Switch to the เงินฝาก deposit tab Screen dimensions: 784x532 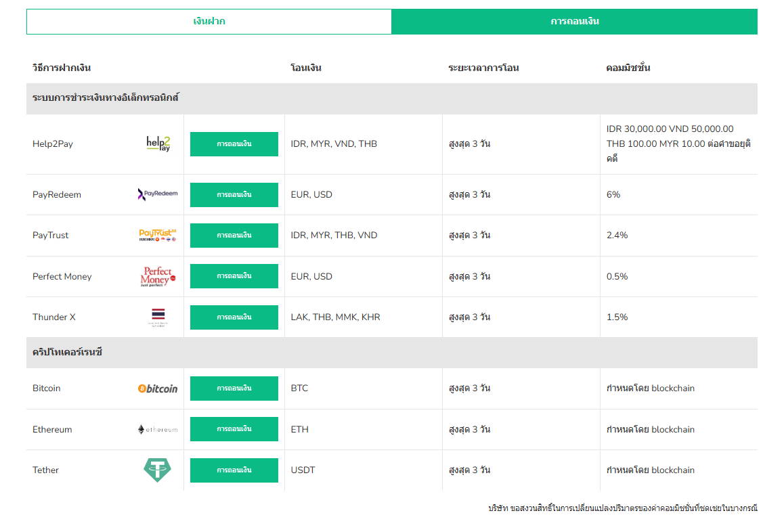tap(209, 22)
